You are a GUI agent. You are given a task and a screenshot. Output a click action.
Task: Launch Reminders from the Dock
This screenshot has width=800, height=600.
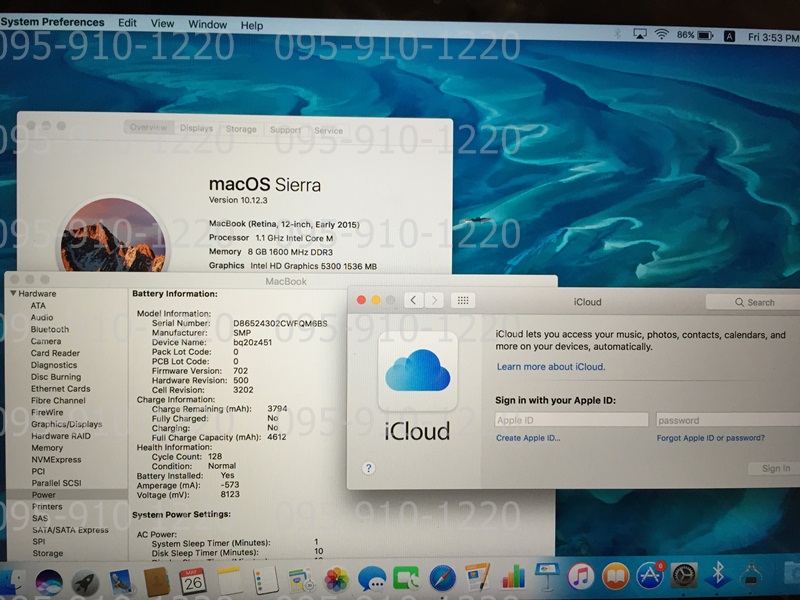click(265, 581)
